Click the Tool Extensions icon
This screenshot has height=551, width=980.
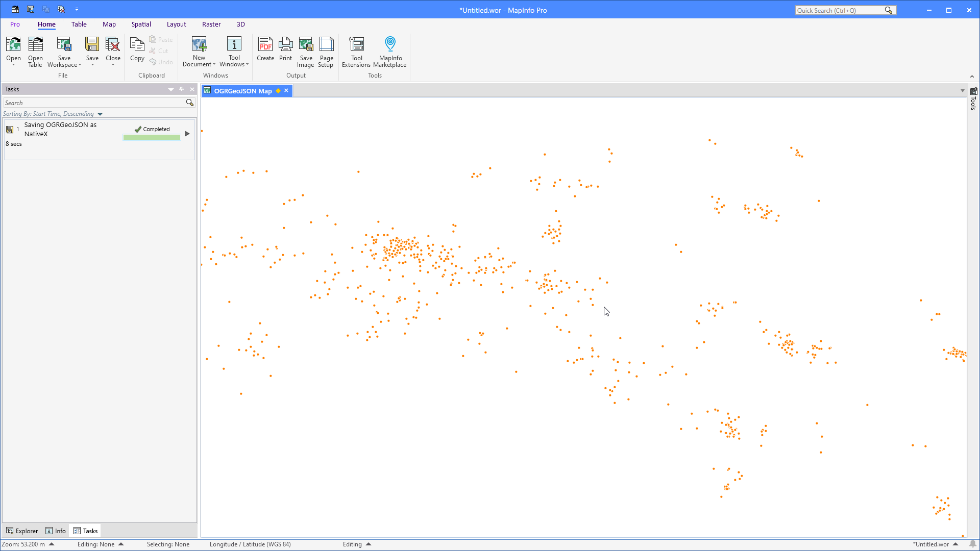(x=356, y=51)
